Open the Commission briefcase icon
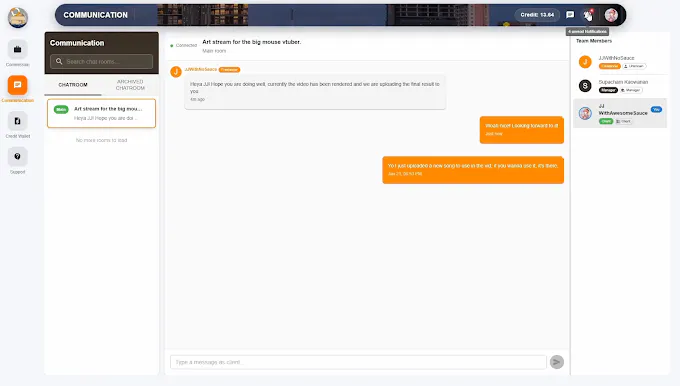 [17, 49]
